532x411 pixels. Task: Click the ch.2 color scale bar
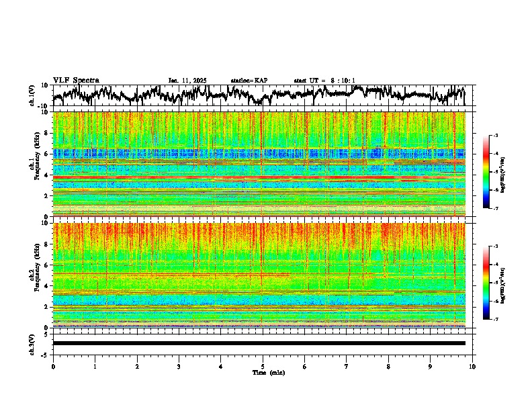(486, 283)
